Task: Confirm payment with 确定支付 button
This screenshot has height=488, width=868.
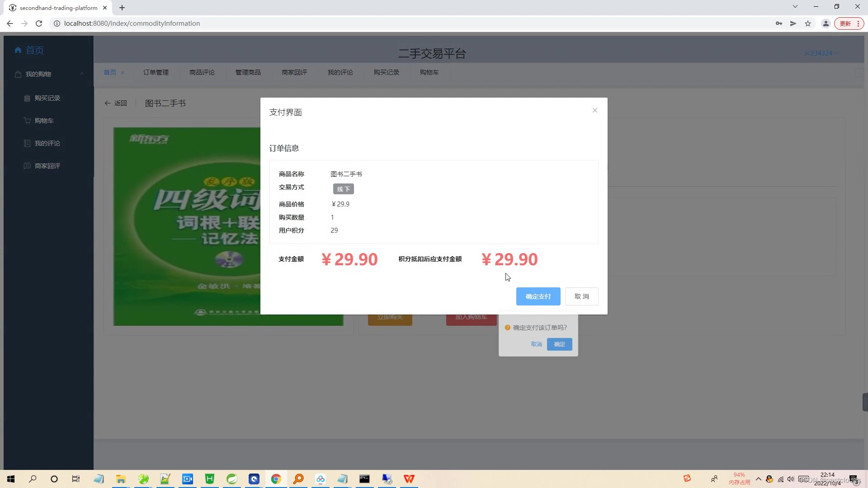Action: pos(538,296)
